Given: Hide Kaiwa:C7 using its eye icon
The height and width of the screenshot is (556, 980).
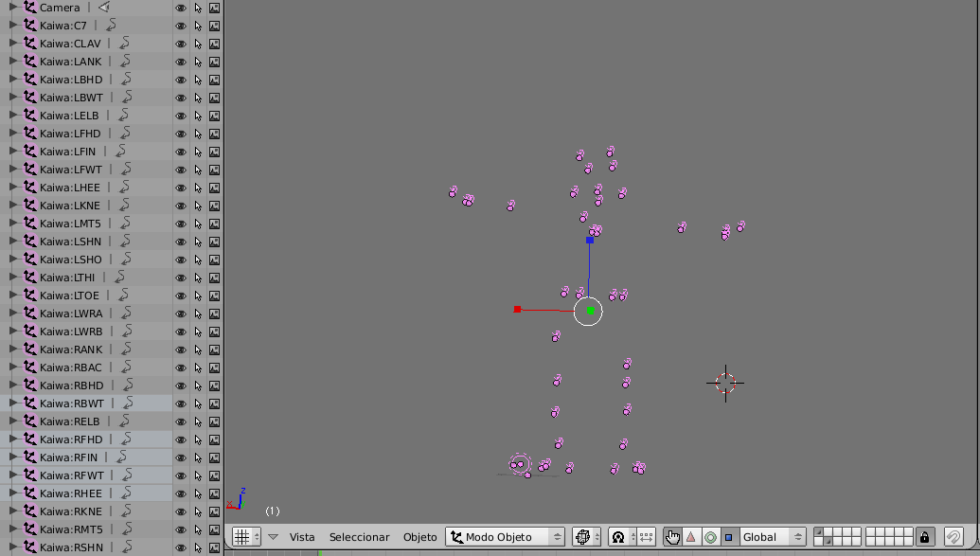Looking at the screenshot, I should tap(181, 26).
